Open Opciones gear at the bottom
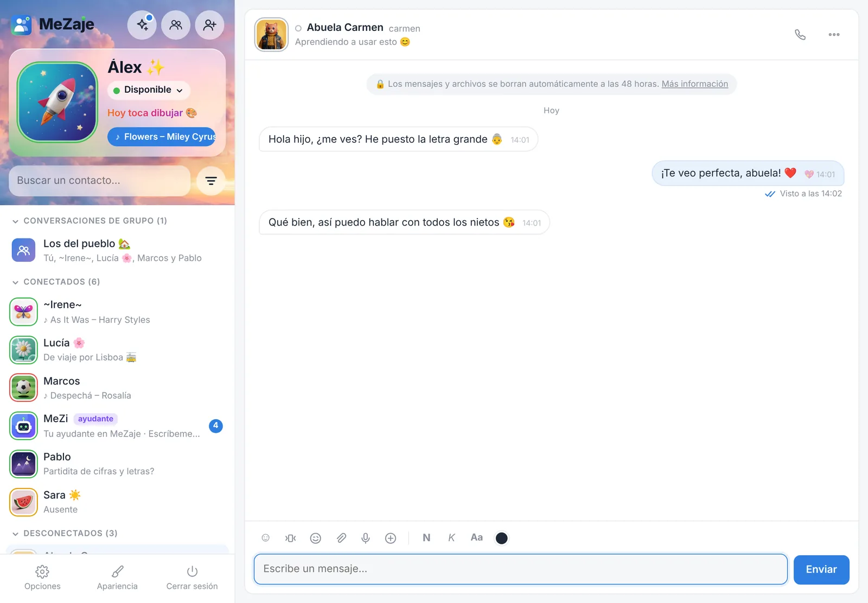 point(42,578)
